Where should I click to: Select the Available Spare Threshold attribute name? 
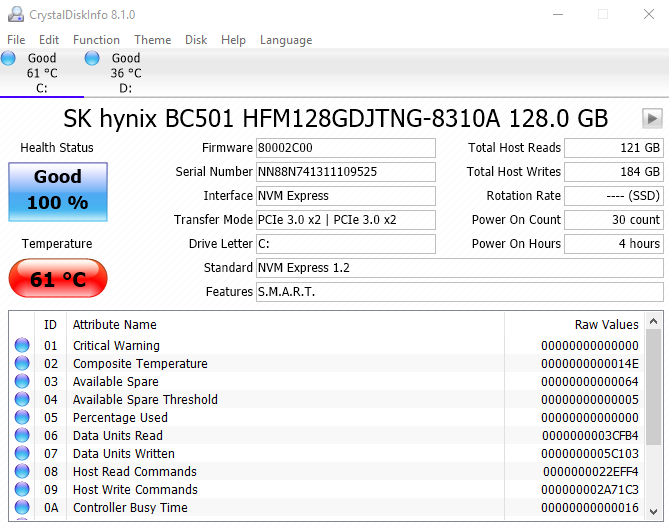pos(145,399)
